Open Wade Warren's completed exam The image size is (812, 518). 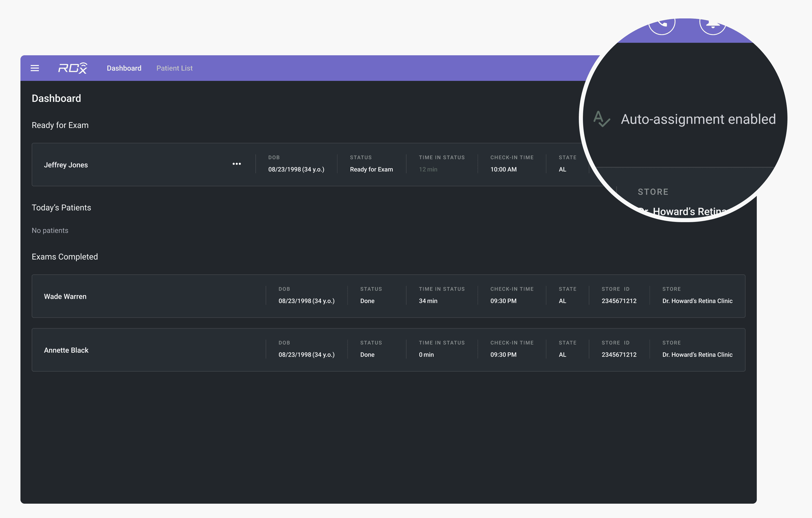(x=65, y=297)
